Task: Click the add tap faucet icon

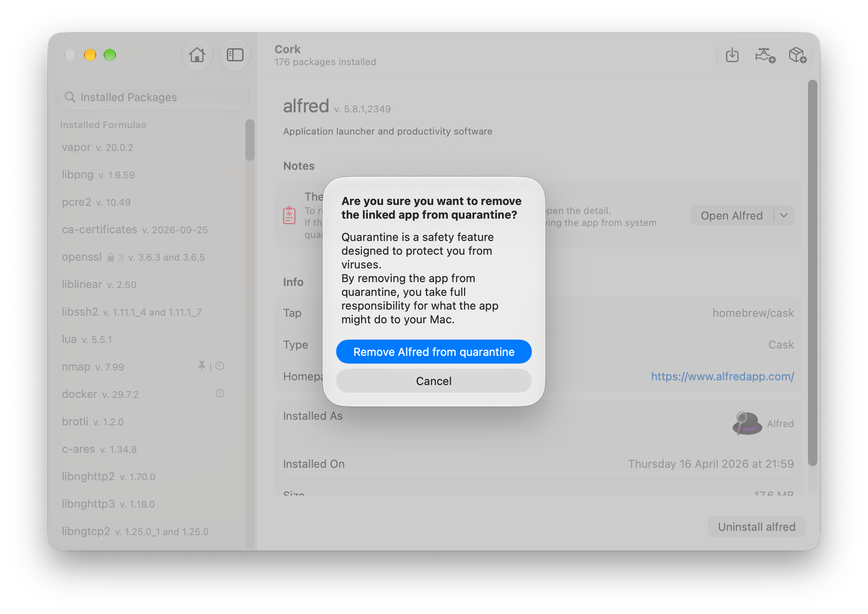Action: point(765,55)
